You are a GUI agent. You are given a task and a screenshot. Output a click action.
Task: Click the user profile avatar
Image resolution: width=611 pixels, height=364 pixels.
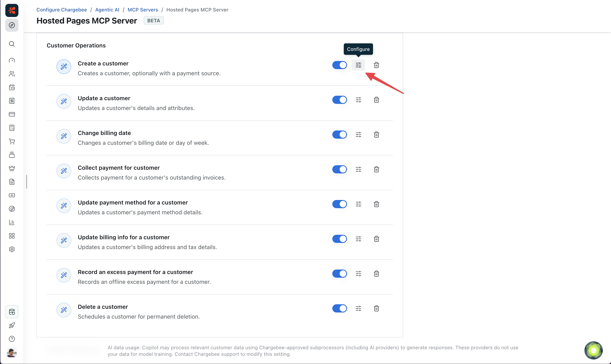pyautogui.click(x=12, y=353)
